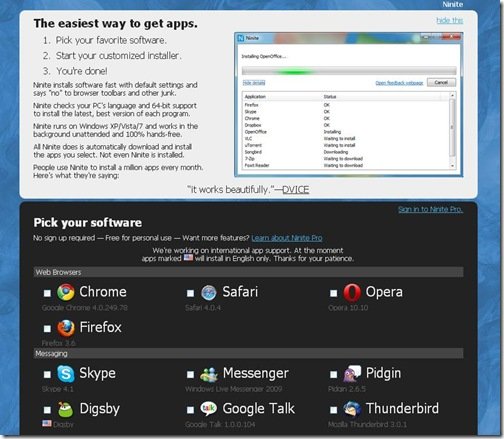Click the US flag in the language notice
The height and width of the screenshot is (439, 504).
188,258
